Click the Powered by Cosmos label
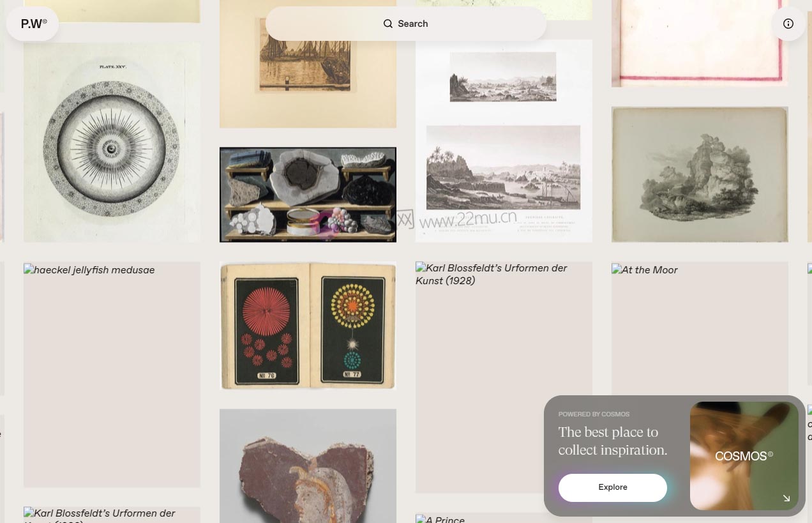Viewport: 812px width, 523px height. [x=594, y=414]
